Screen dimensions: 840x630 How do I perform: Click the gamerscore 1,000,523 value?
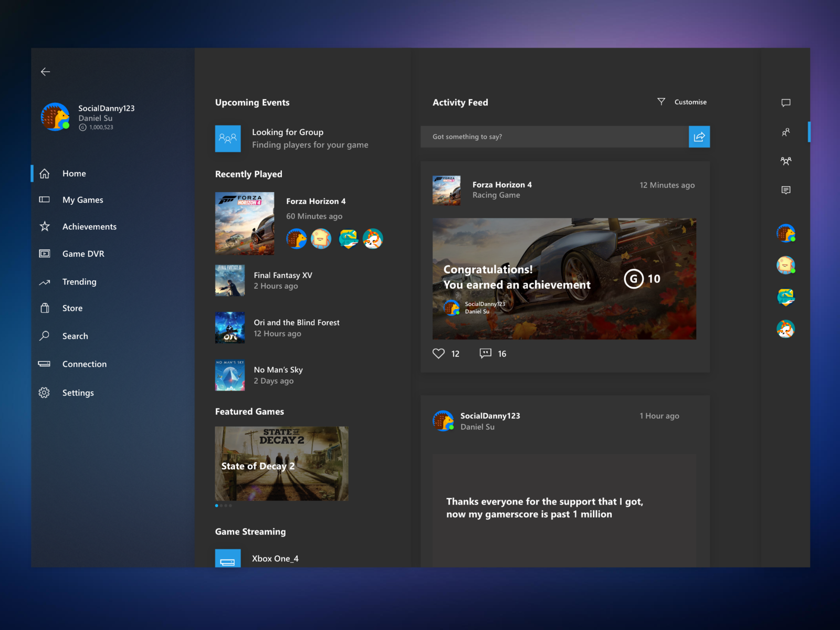[101, 128]
